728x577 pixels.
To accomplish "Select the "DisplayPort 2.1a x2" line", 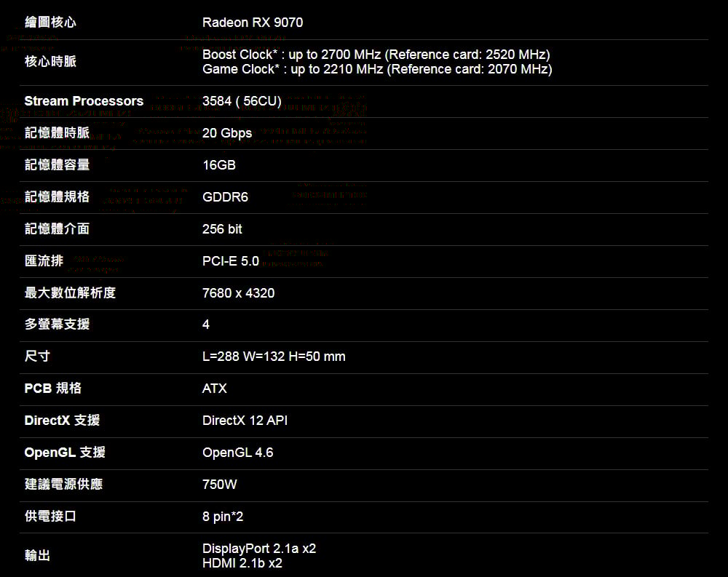I will [259, 548].
